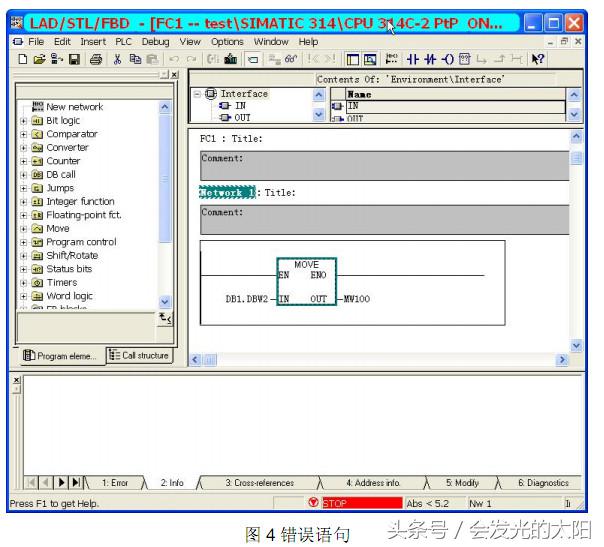Open the PLC menu
This screenshot has height=547, width=604.
pos(124,42)
